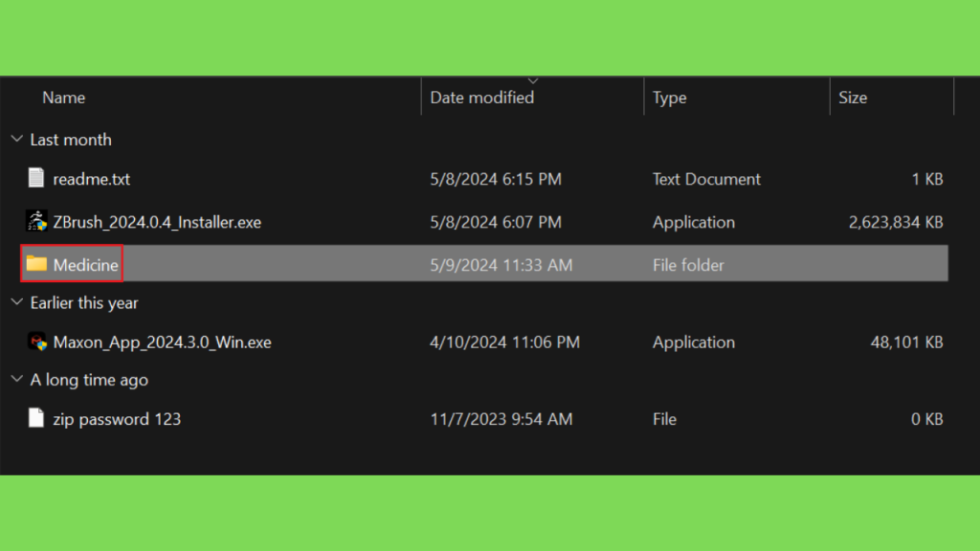Click the ZBrush installer application icon
The height and width of the screenshot is (551, 980).
(x=36, y=221)
